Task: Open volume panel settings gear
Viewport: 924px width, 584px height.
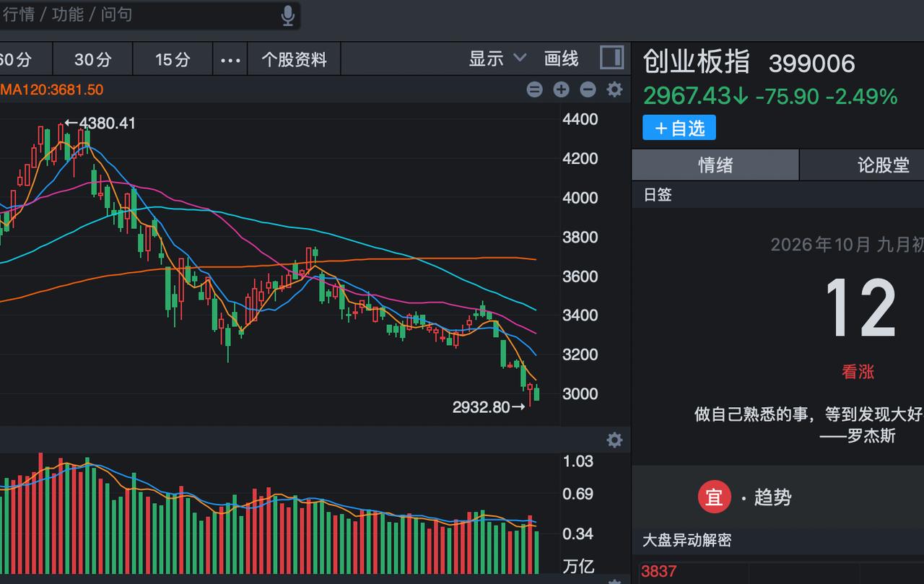Action: (614, 440)
